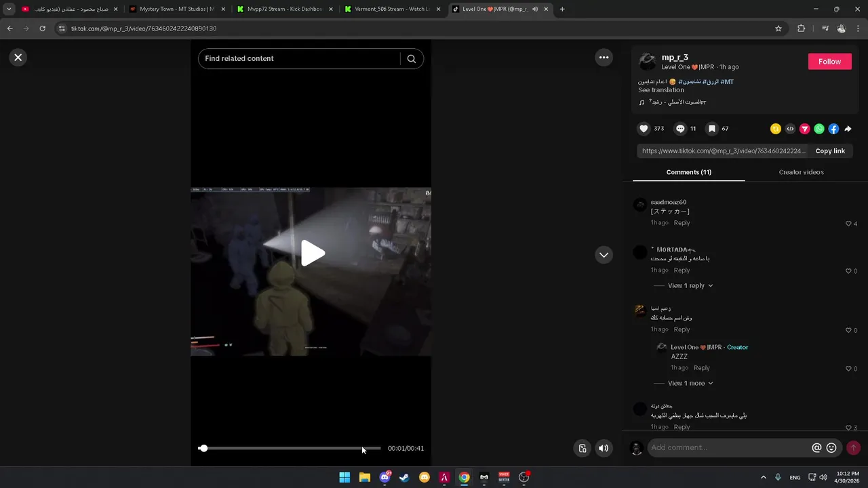Open the Windows Start menu
Image resolution: width=868 pixels, height=488 pixels.
pyautogui.click(x=344, y=477)
